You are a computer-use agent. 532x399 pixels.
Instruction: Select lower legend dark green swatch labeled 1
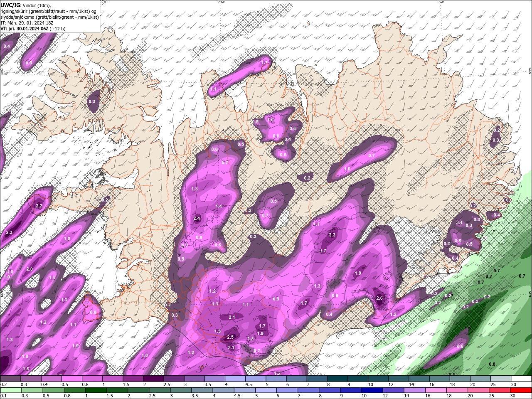[x=95, y=390]
